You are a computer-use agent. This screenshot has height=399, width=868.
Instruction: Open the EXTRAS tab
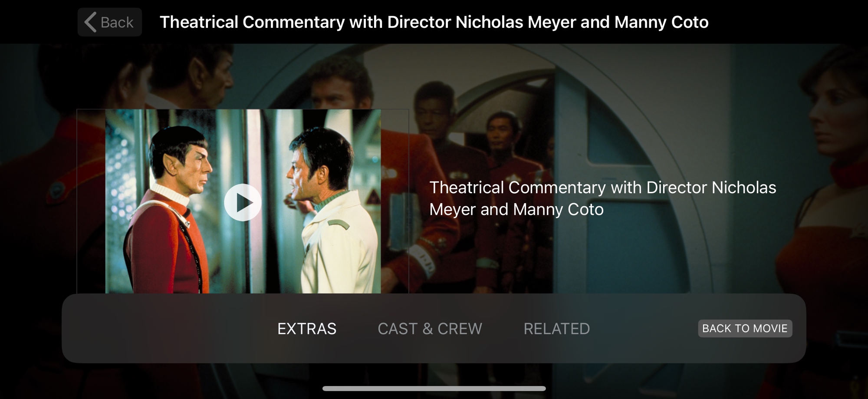click(307, 329)
